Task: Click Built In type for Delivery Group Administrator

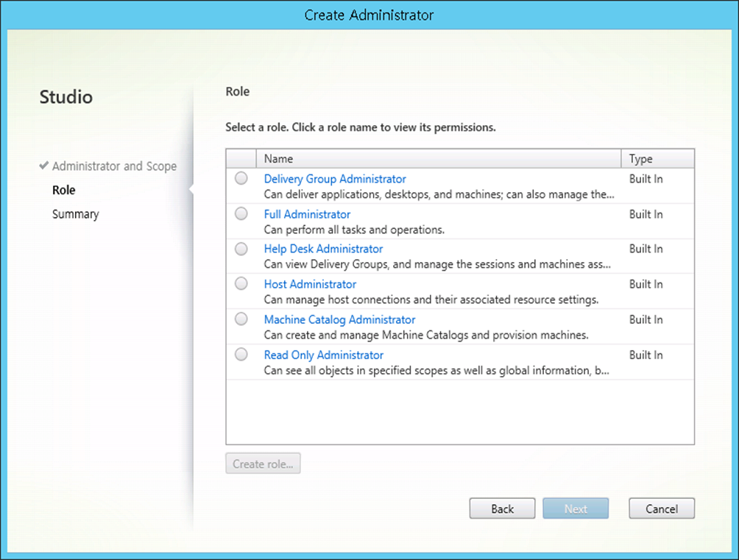Action: pyautogui.click(x=646, y=179)
